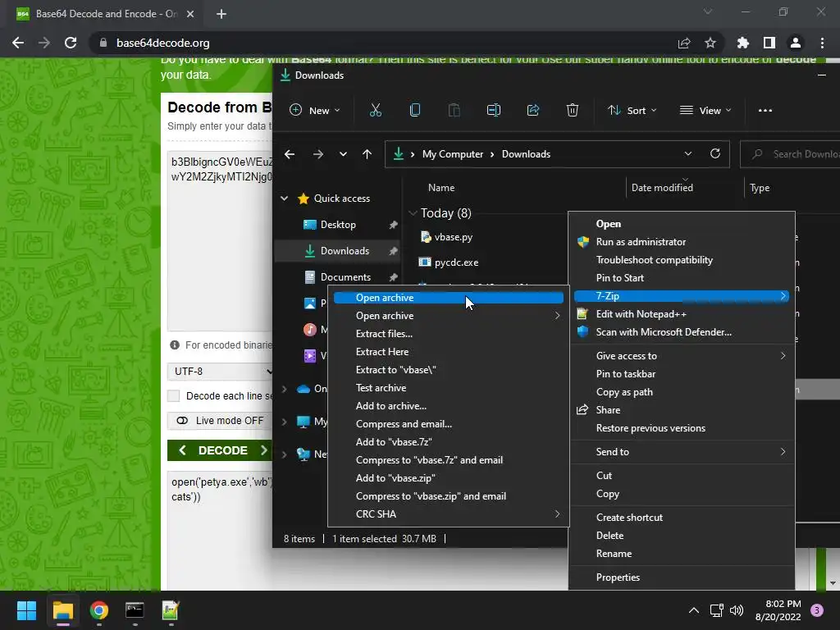Expand recent locations chevron in Explorer
The image size is (840, 630).
pyautogui.click(x=343, y=154)
